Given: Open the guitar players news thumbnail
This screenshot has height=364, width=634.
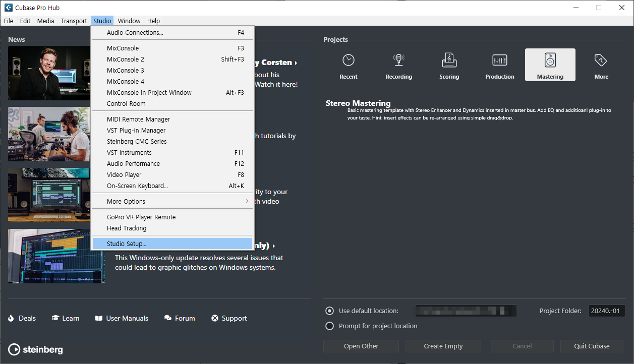Looking at the screenshot, I should [x=49, y=134].
